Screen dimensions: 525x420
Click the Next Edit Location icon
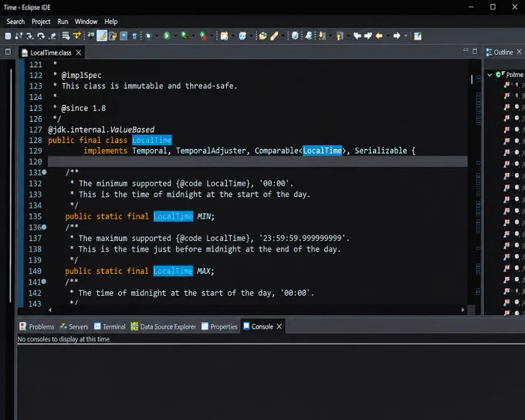tap(368, 36)
